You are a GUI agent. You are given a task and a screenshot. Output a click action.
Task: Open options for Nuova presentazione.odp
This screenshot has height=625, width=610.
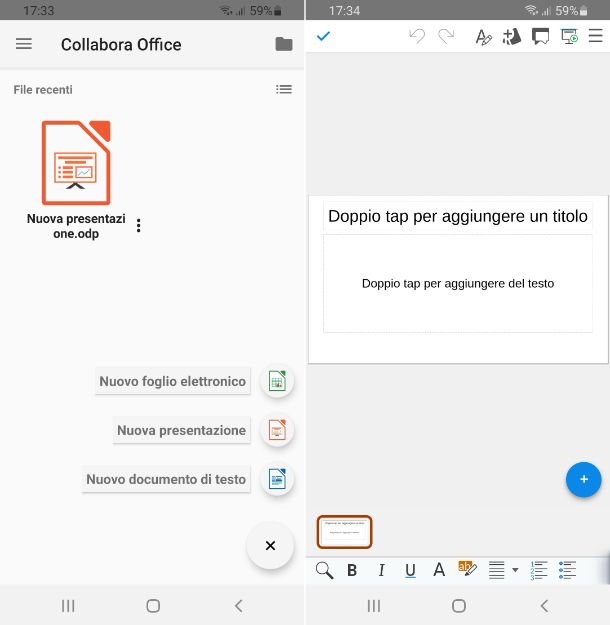click(x=138, y=226)
